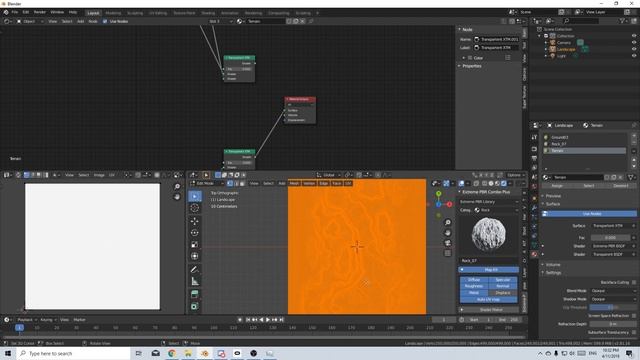Viewport: 640px width, 360px height.
Task: Toggle camera view icon in 3D viewport
Action: [448, 243]
